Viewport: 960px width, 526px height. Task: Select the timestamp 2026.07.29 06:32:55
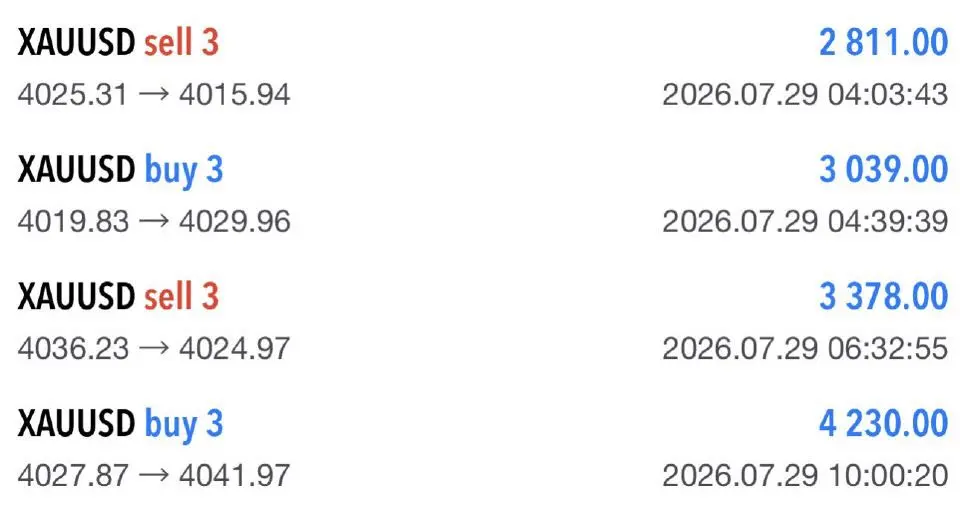tap(805, 348)
